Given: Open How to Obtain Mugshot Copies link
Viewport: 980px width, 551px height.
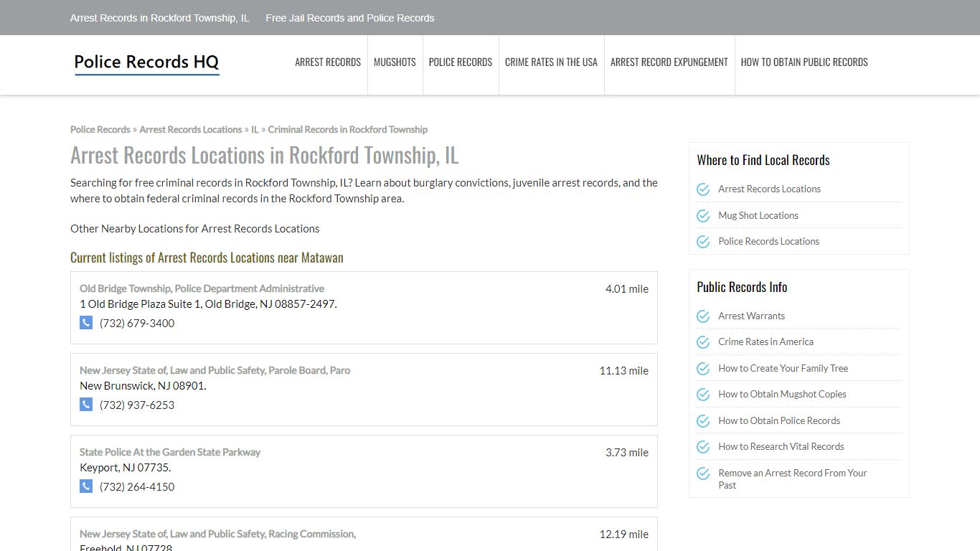Looking at the screenshot, I should [x=782, y=395].
